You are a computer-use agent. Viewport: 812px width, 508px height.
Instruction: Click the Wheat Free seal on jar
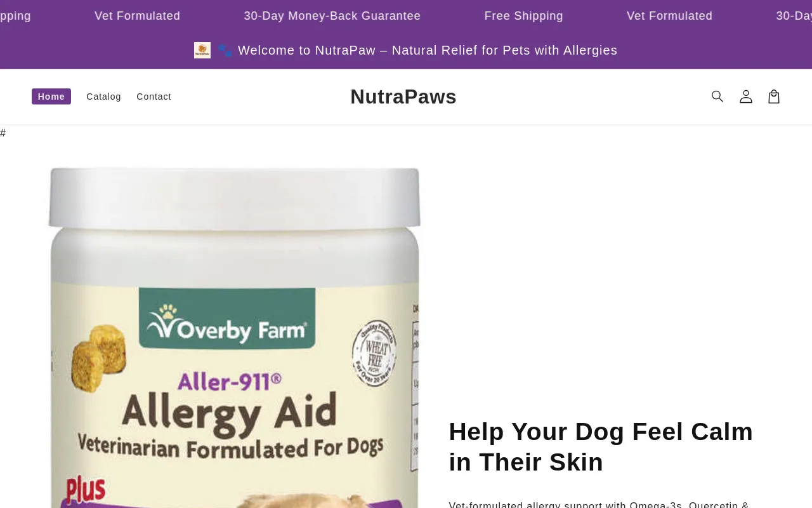click(374, 354)
